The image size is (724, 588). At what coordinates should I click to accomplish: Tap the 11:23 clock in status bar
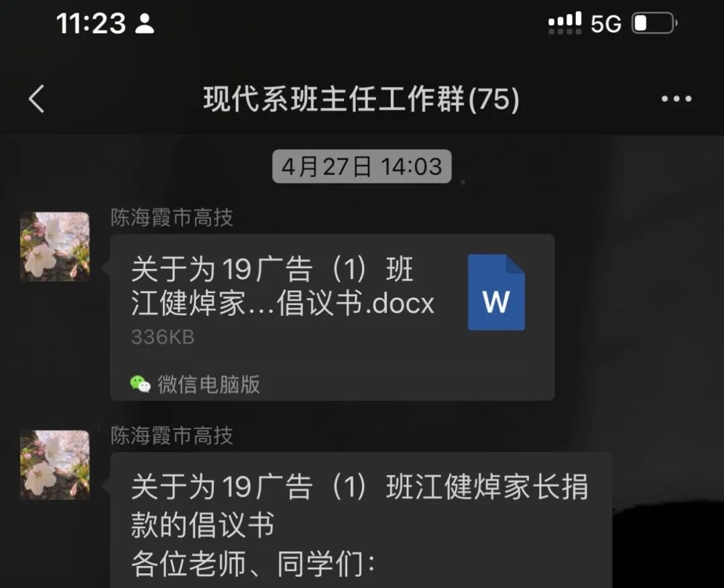click(x=91, y=23)
